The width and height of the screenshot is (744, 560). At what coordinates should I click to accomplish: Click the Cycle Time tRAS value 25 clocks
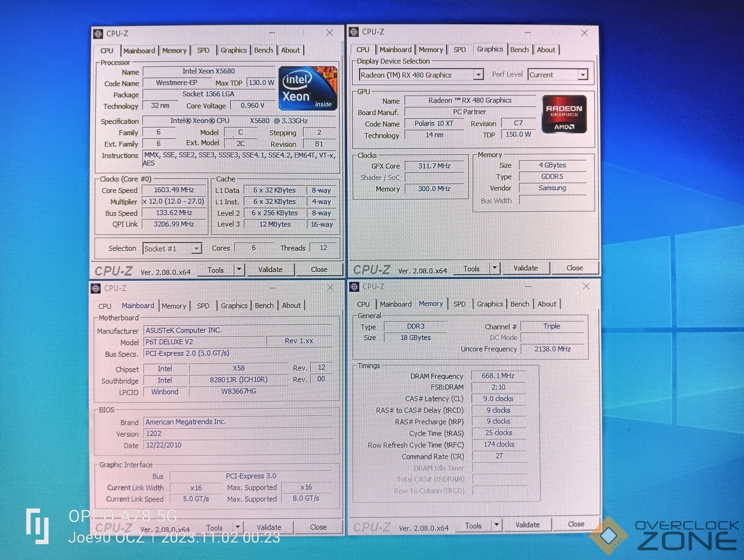point(498,433)
